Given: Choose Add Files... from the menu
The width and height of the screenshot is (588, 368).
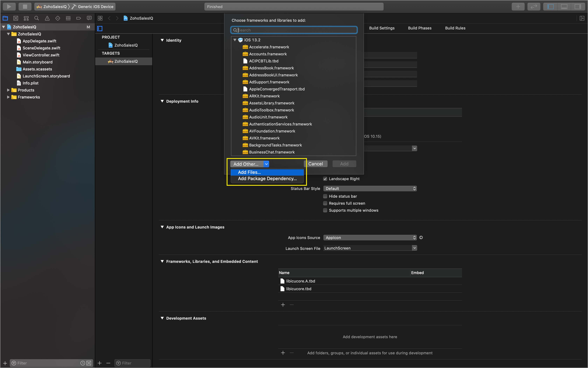Looking at the screenshot, I should (x=267, y=172).
